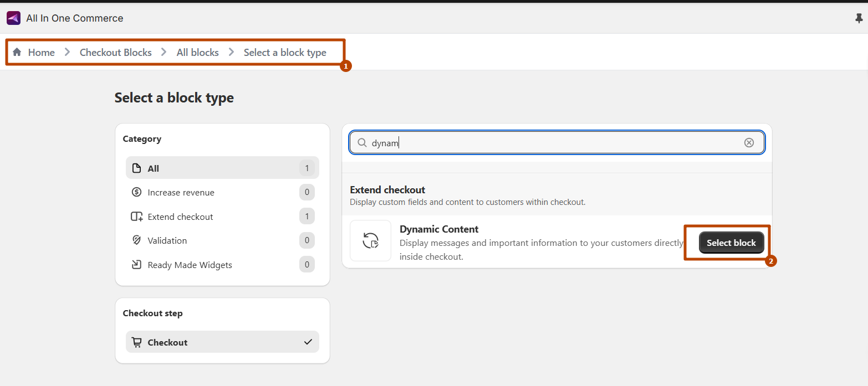Navigate to All blocks breadcrumb

[x=197, y=53]
